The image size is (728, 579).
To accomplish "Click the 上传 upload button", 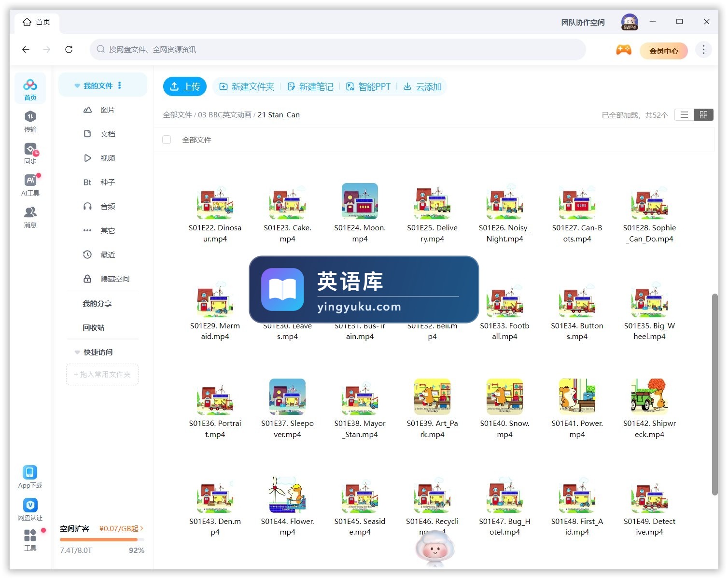I will (185, 86).
